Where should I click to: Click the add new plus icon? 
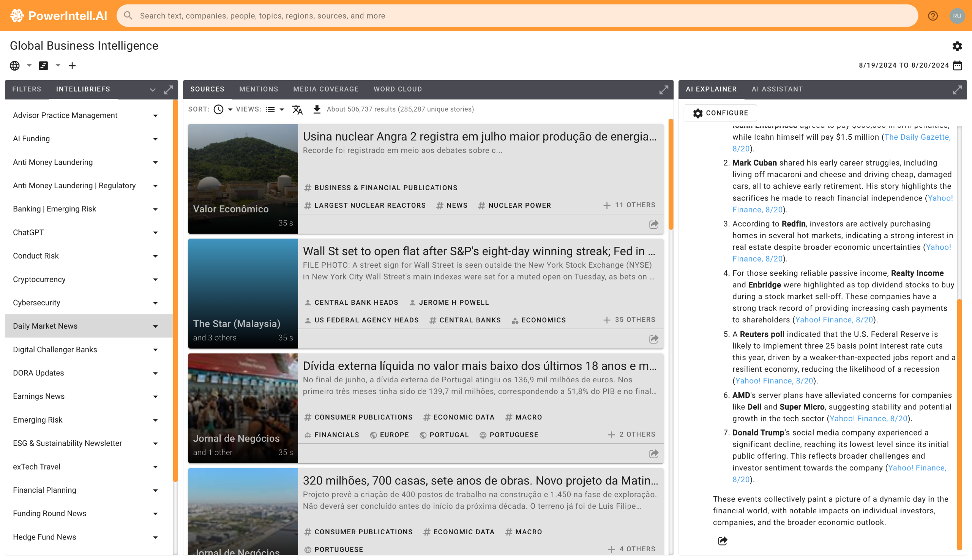click(x=72, y=66)
